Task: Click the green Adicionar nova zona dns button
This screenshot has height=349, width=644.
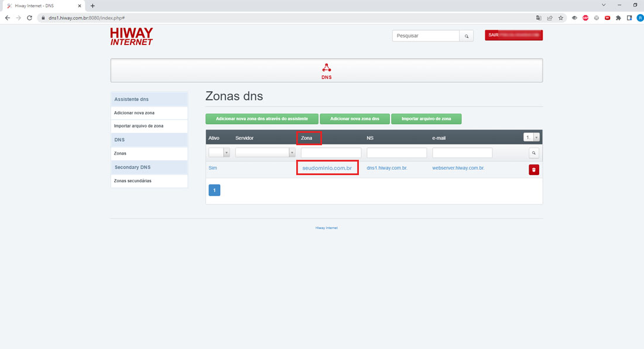Action: 354,119
